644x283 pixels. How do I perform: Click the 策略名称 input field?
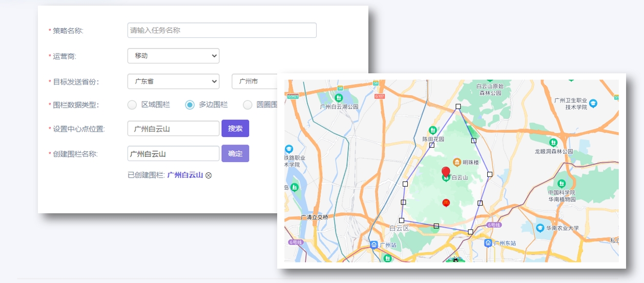click(222, 30)
